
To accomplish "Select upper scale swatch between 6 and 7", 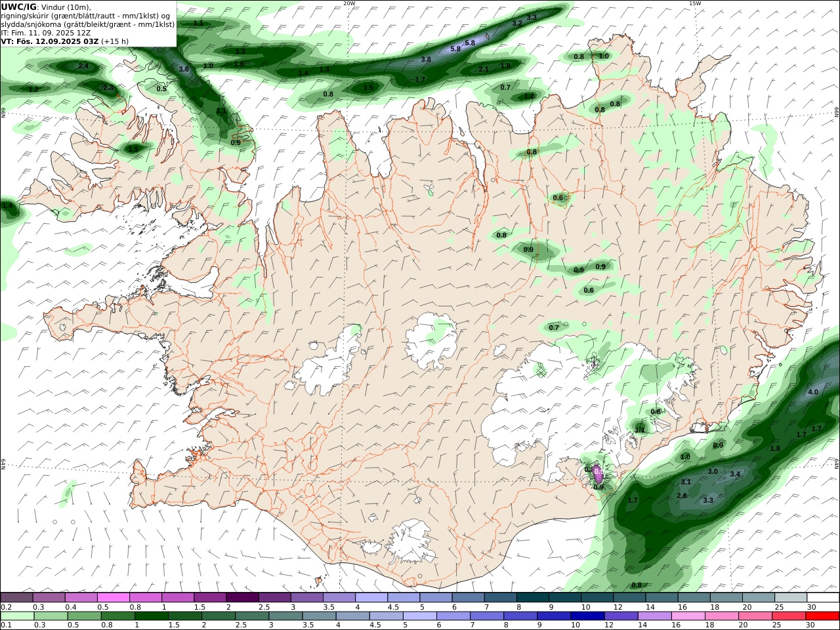I will point(467,597).
